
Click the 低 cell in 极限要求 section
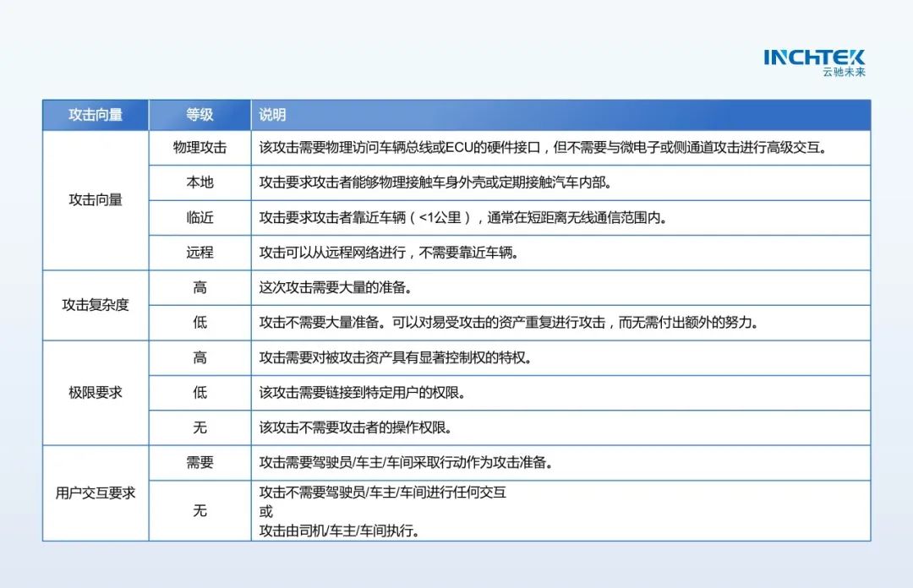200,393
